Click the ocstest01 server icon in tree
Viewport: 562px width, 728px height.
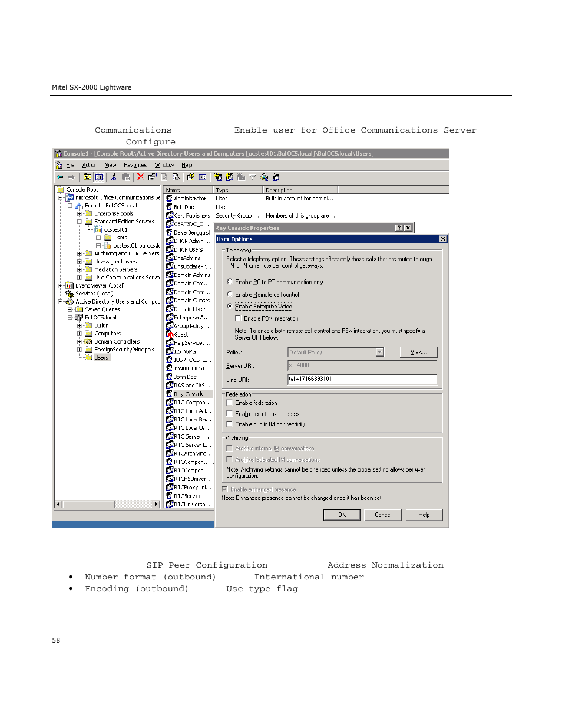(x=98, y=230)
